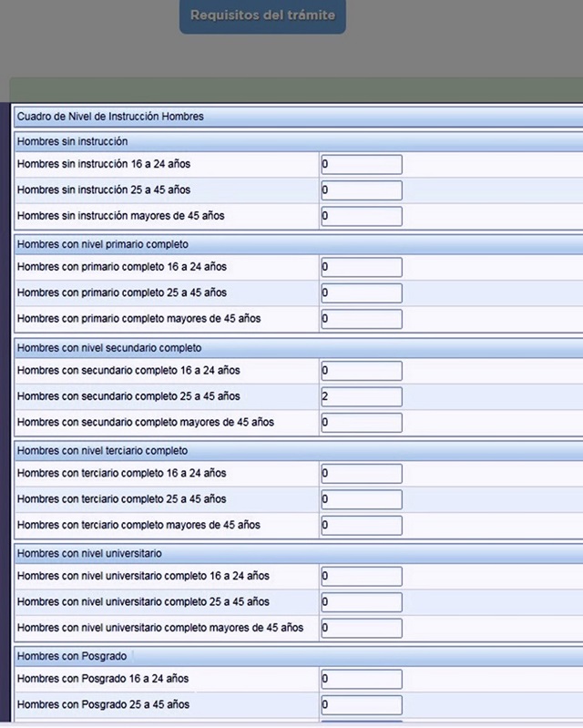This screenshot has width=583, height=728.
Task: Select the secundario completo 25 a 45 años field
Action: coord(361,396)
